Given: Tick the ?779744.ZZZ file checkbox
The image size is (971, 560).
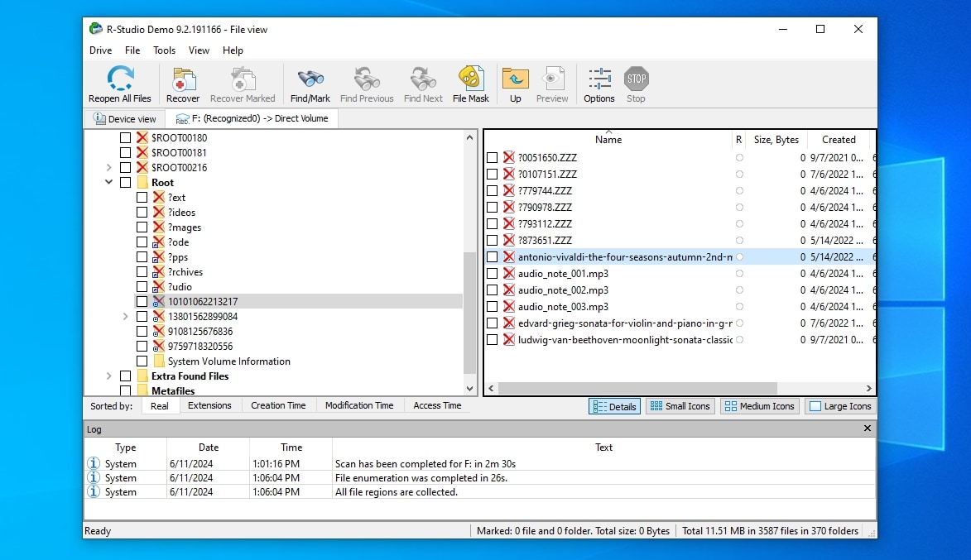Looking at the screenshot, I should 493,190.
